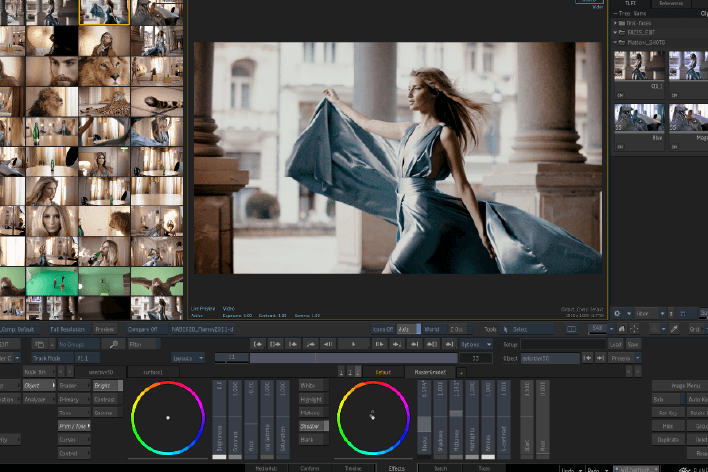Viewport: 708px width, 472px height.
Task: Expand the Motioni_SHOTS folder tree arrow
Action: click(x=615, y=42)
